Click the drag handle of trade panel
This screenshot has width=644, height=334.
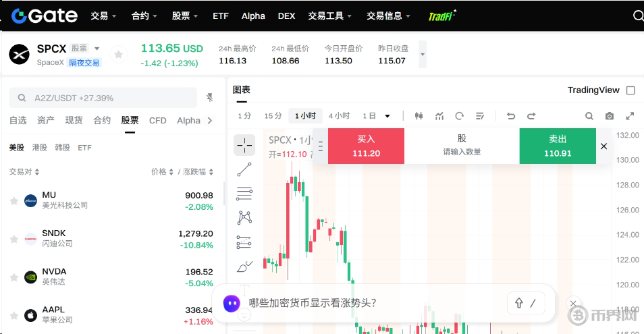(321, 146)
